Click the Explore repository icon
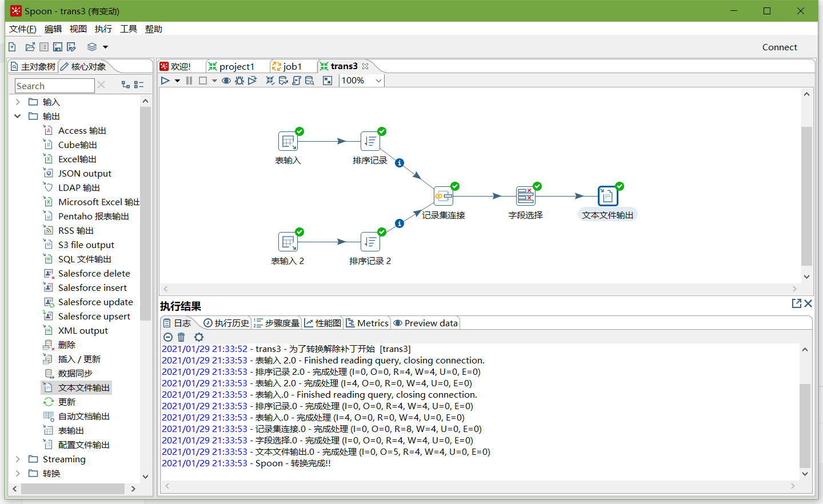The width and height of the screenshot is (823, 504). (x=44, y=47)
